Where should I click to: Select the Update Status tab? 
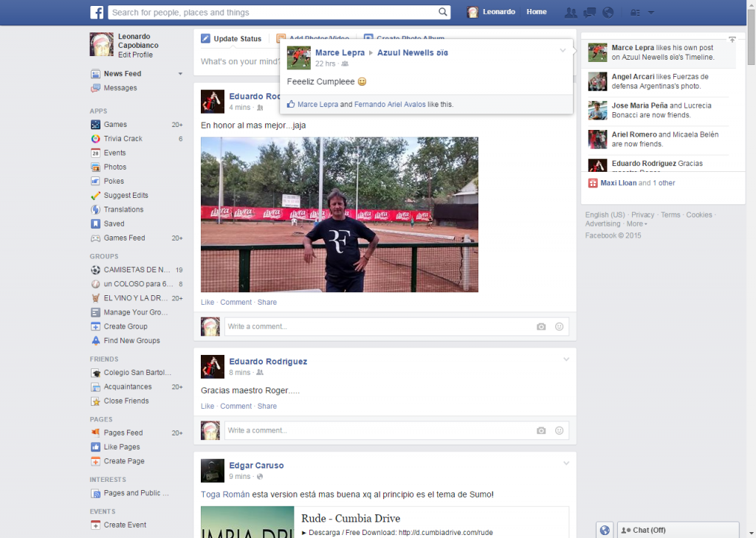click(231, 38)
